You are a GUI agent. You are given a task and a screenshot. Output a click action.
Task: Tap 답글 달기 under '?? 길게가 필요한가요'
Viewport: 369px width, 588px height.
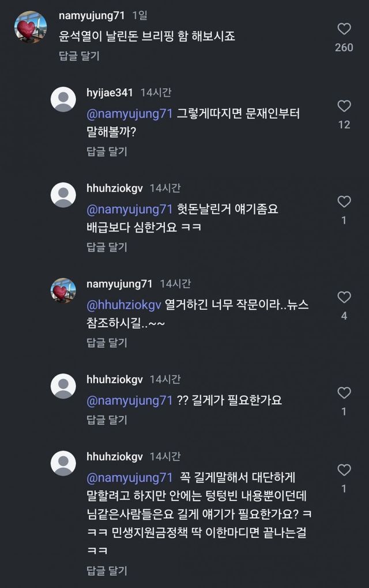pos(107,419)
